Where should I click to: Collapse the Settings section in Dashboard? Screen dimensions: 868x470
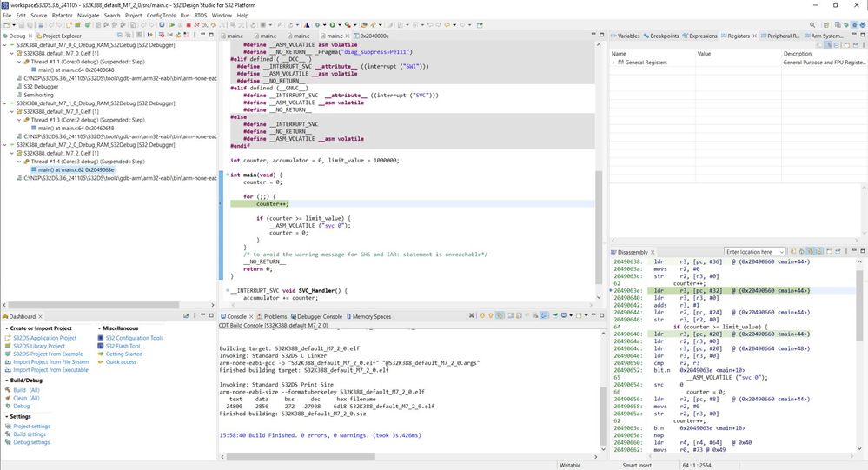tap(6, 416)
